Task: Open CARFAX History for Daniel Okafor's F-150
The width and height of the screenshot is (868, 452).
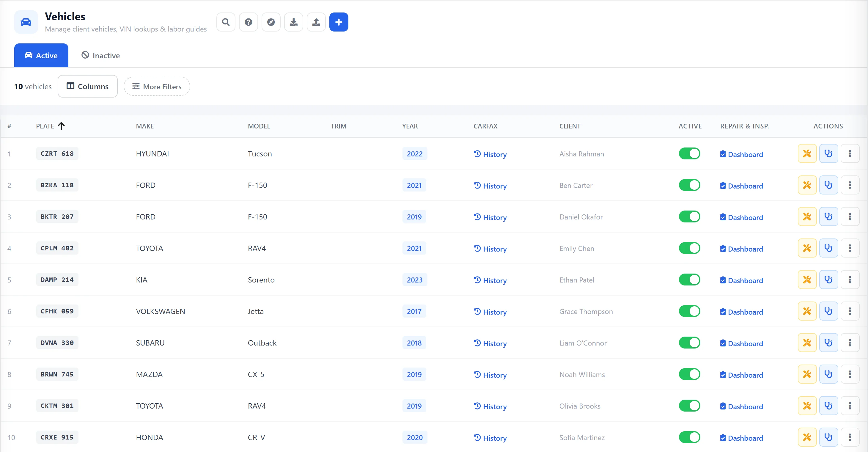Action: [x=490, y=217]
